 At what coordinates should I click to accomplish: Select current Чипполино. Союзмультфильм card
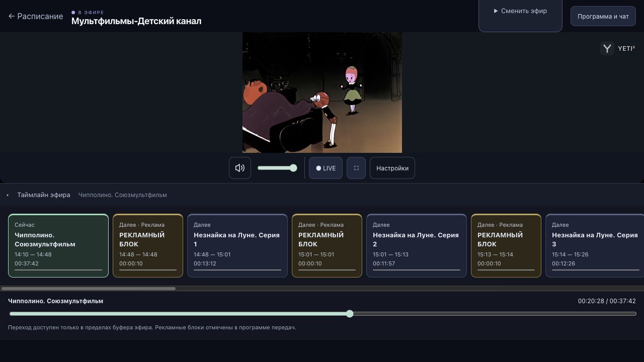58,245
